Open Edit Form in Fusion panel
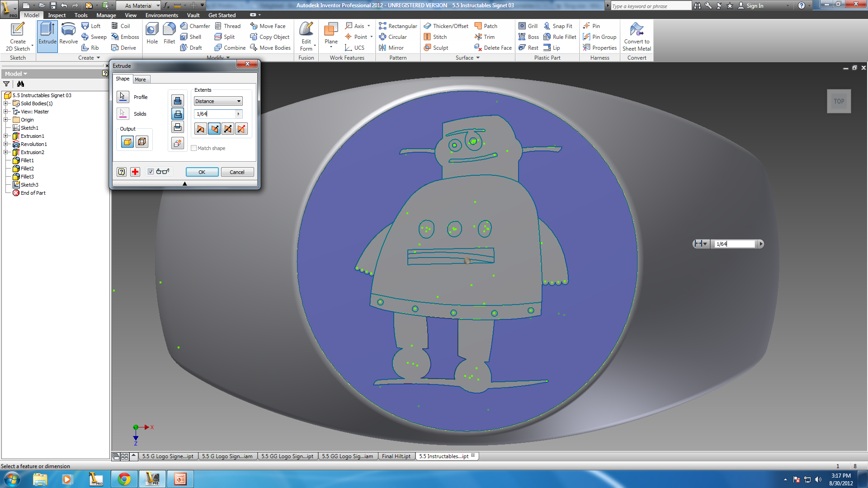 coord(306,37)
